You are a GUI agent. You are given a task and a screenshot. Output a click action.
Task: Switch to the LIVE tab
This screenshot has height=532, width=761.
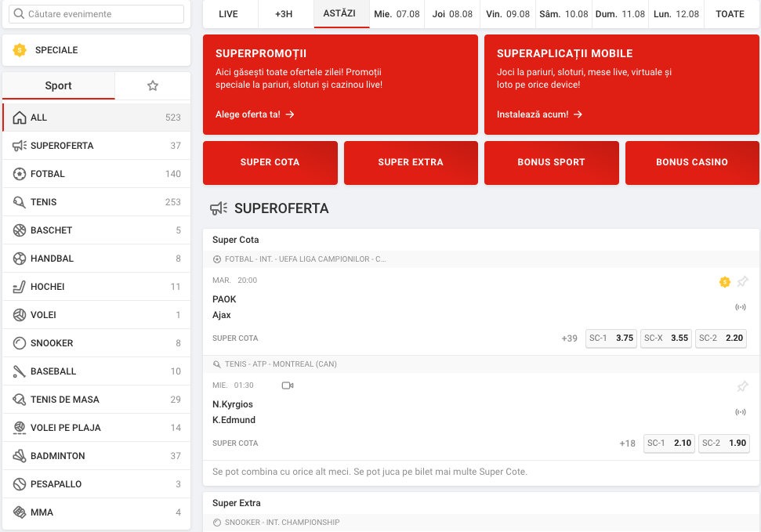pyautogui.click(x=229, y=14)
